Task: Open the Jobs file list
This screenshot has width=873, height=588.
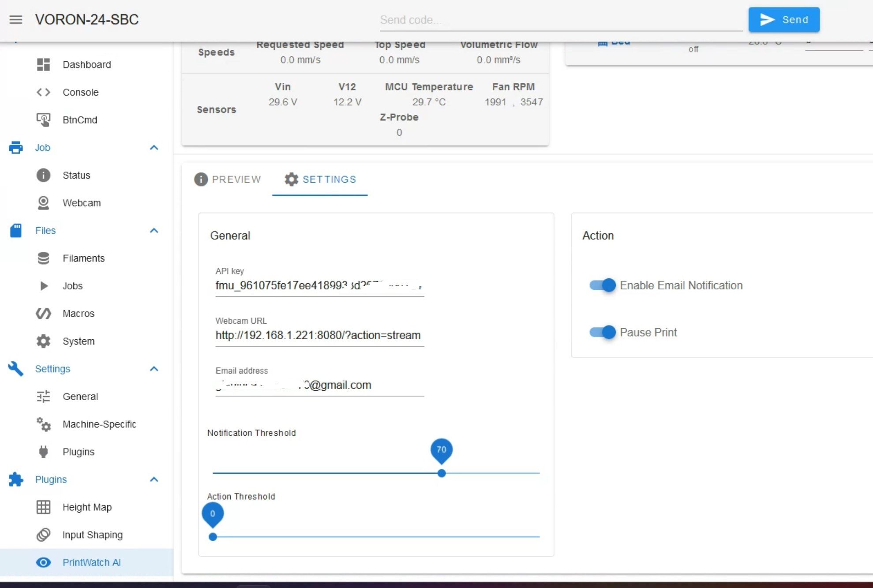Action: 73,286
